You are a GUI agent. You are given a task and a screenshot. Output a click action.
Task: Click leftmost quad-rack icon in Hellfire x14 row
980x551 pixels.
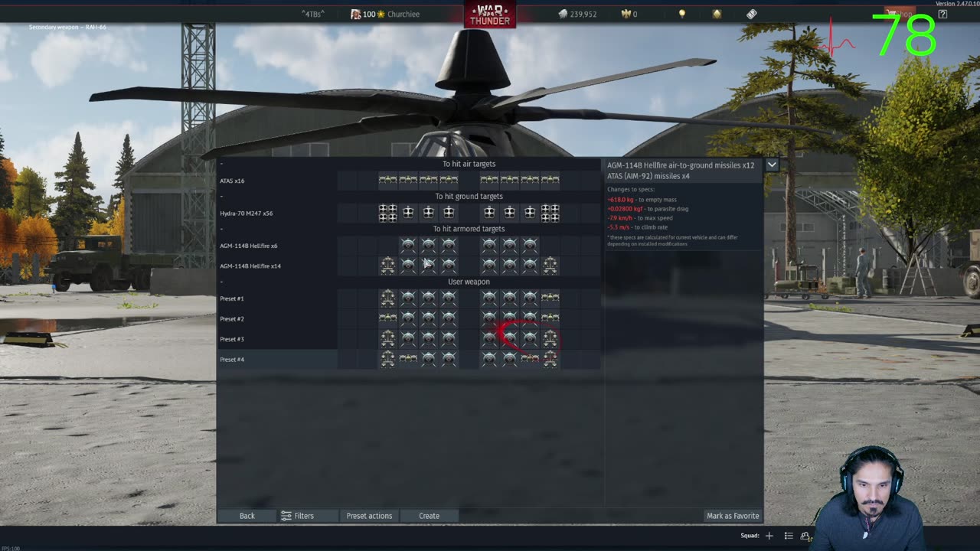coord(387,266)
